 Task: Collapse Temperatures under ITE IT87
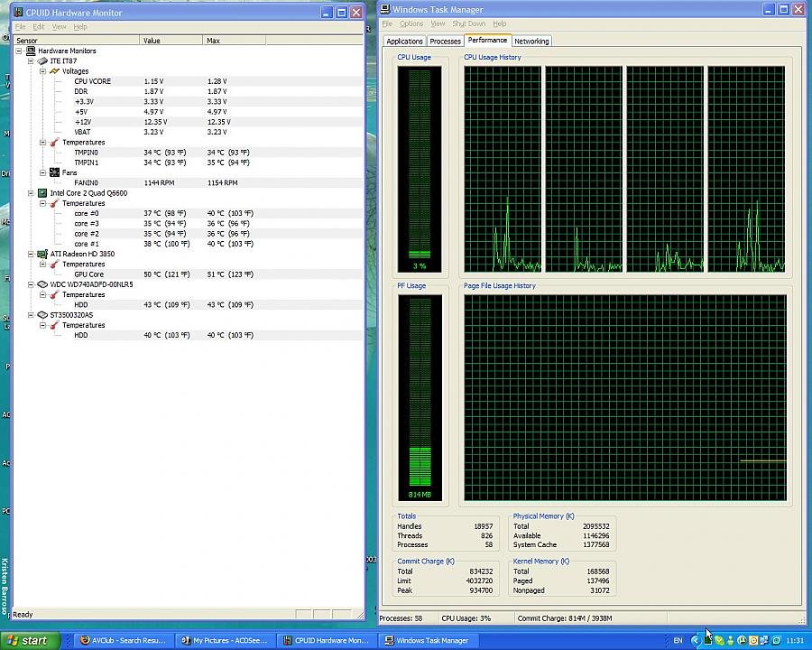tap(43, 142)
